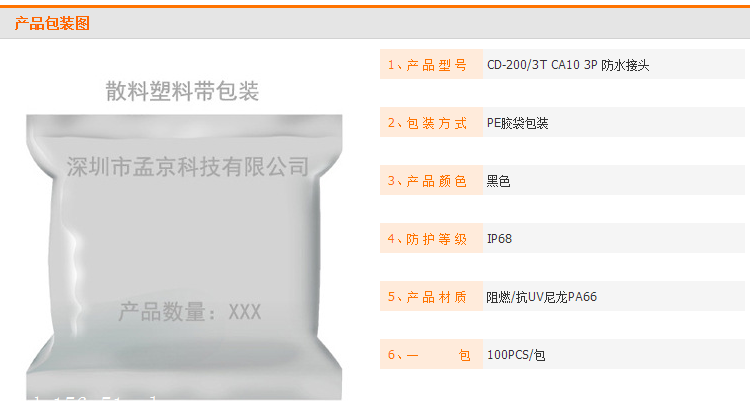Click the orange top border bar

point(375,6)
